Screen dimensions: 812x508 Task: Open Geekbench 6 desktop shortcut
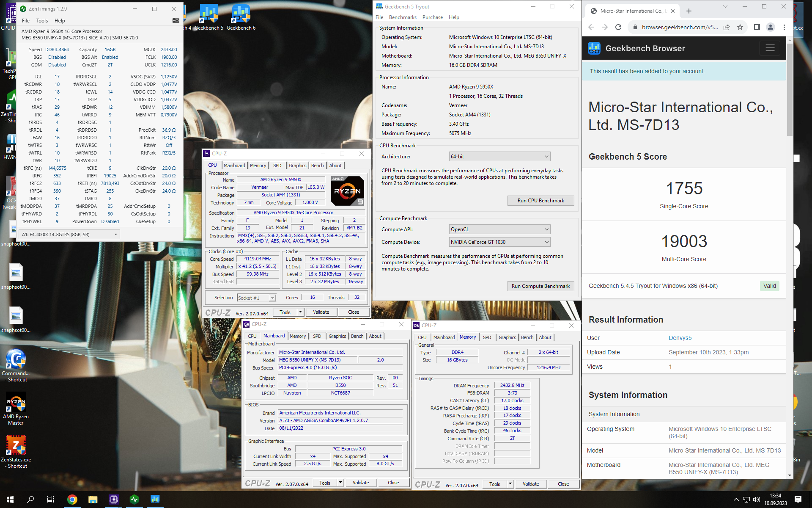point(241,18)
